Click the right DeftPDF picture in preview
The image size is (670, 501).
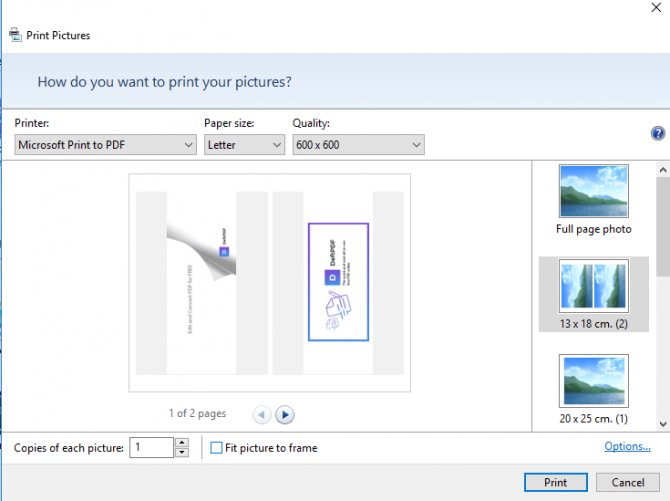tap(338, 282)
